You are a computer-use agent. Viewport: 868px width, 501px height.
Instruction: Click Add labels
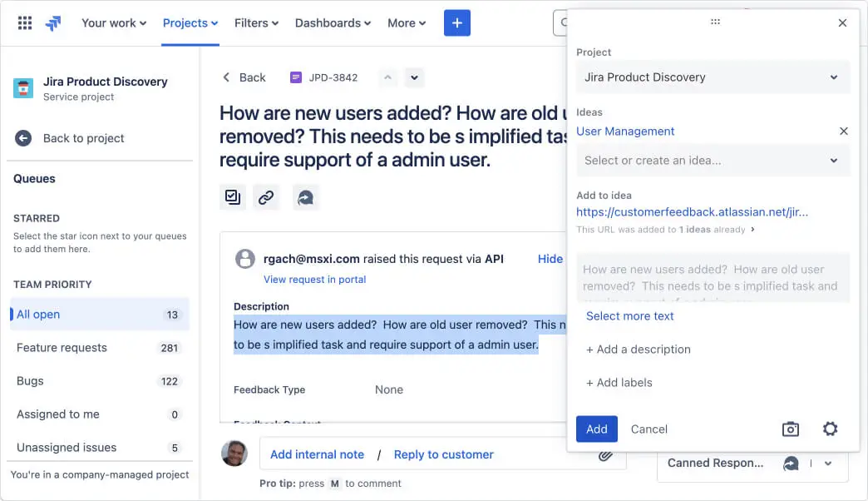(x=619, y=382)
